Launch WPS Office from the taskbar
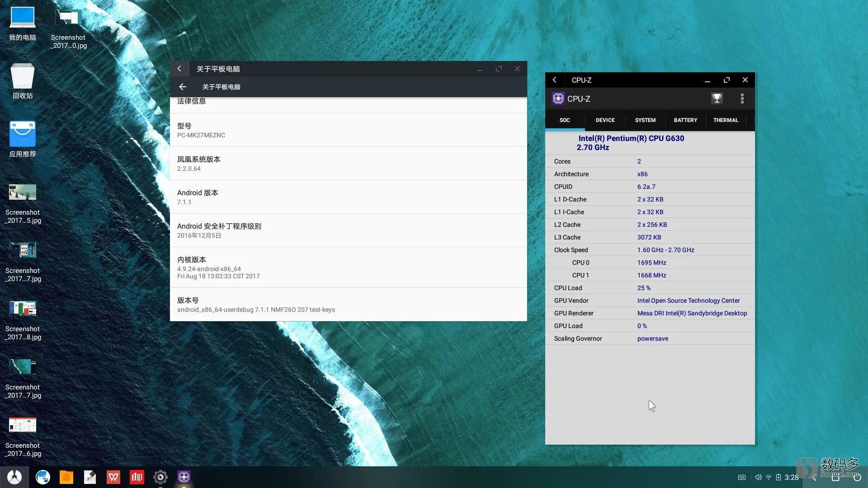This screenshot has width=868, height=488. tap(113, 477)
